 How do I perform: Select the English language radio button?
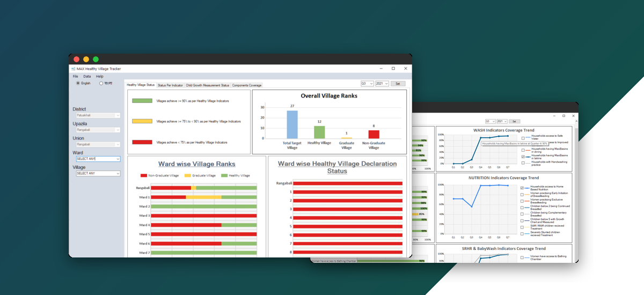(78, 83)
